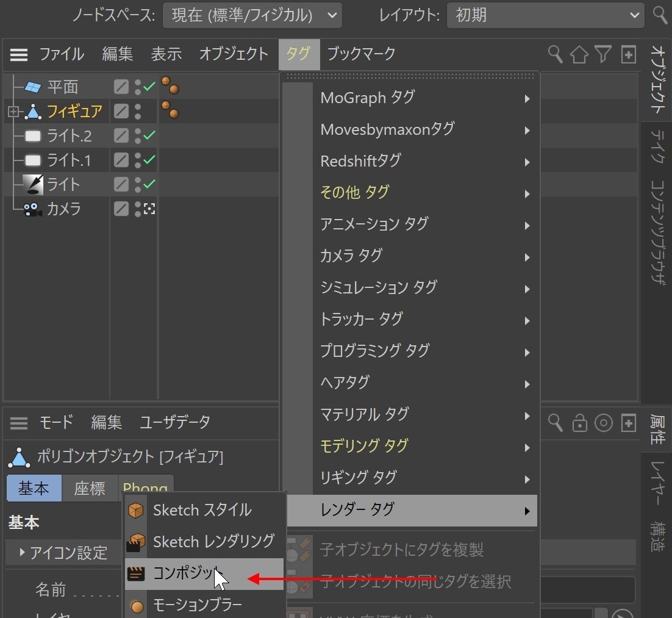This screenshot has width=672, height=618.
Task: Click the filter funnel icon in Object Manager
Action: click(x=603, y=54)
